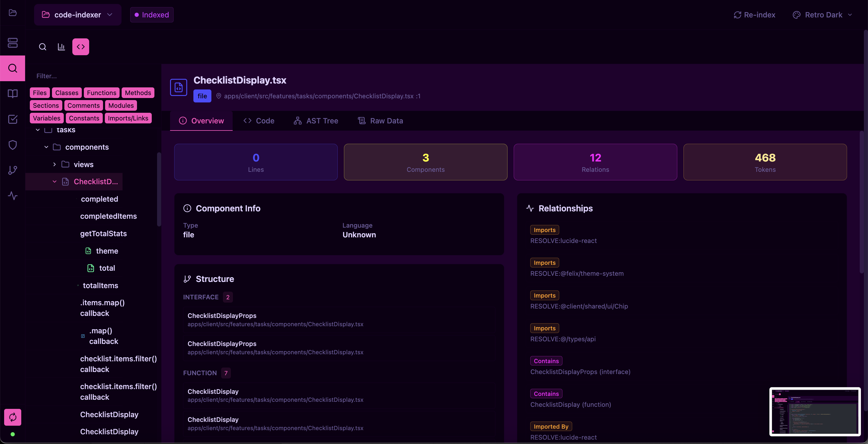Open the Retro Dark theme dropdown
The height and width of the screenshot is (444, 868).
click(x=823, y=15)
